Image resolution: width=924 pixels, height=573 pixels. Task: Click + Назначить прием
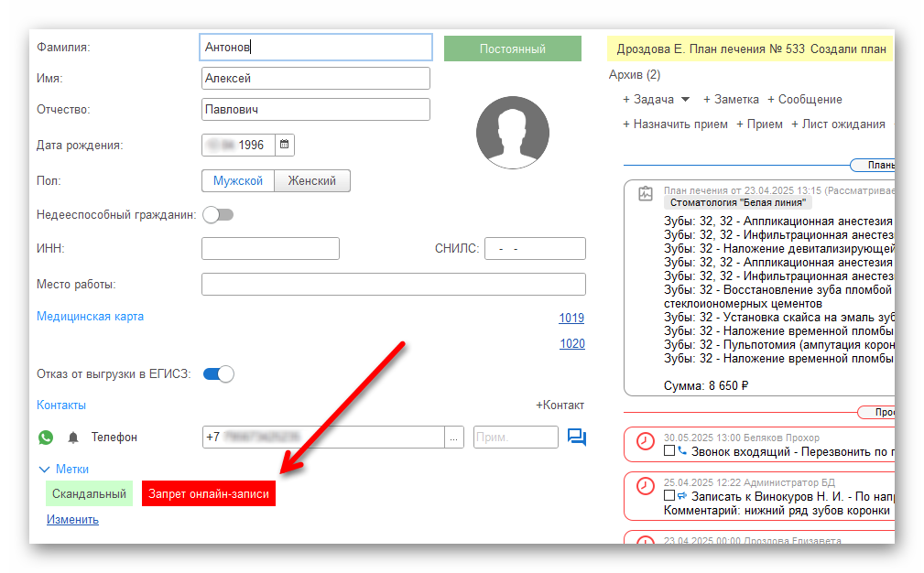675,124
